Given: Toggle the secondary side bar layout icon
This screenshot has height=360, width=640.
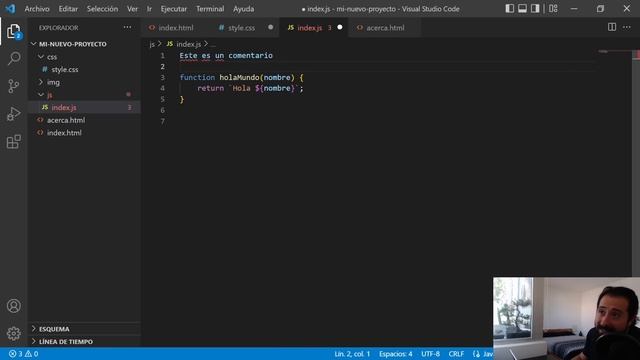Looking at the screenshot, I should tap(535, 9).
